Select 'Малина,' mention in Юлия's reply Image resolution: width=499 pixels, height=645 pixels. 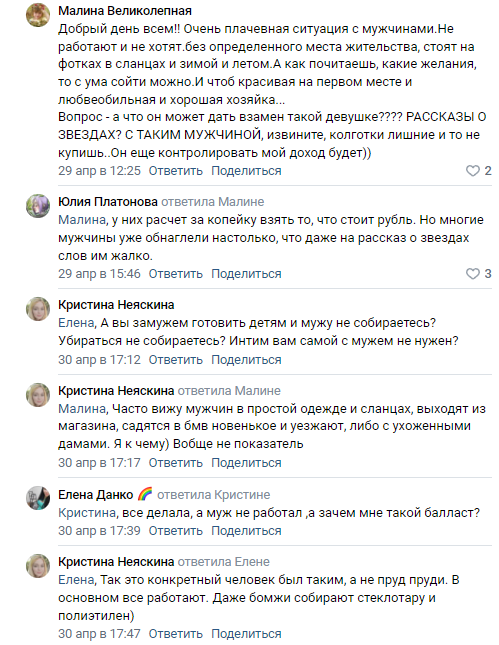[82, 220]
